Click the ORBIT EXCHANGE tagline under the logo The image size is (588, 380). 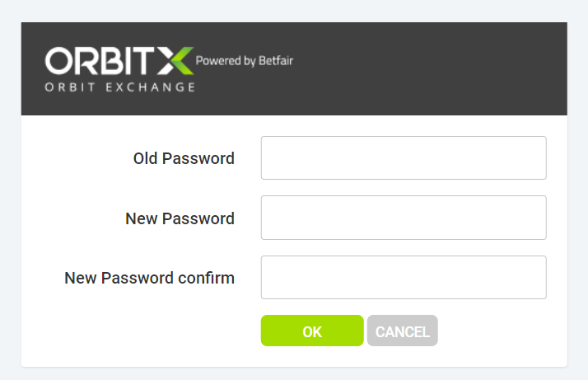[119, 87]
